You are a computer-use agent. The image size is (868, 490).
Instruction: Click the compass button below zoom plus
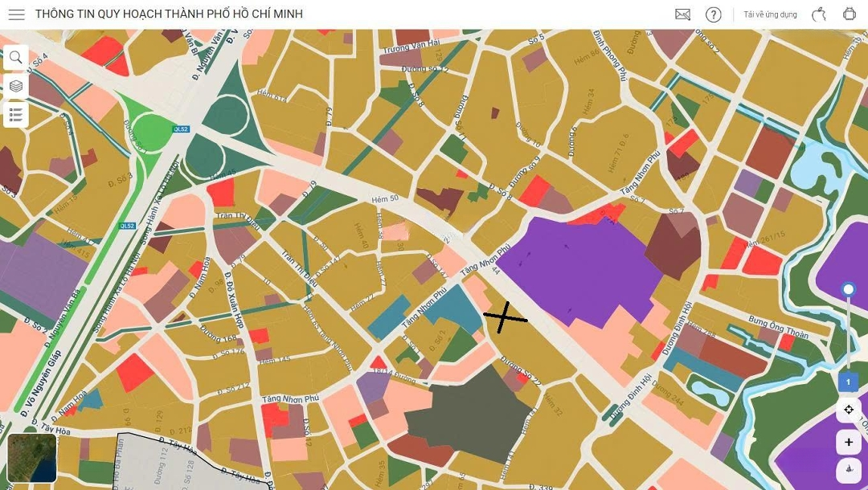849,471
